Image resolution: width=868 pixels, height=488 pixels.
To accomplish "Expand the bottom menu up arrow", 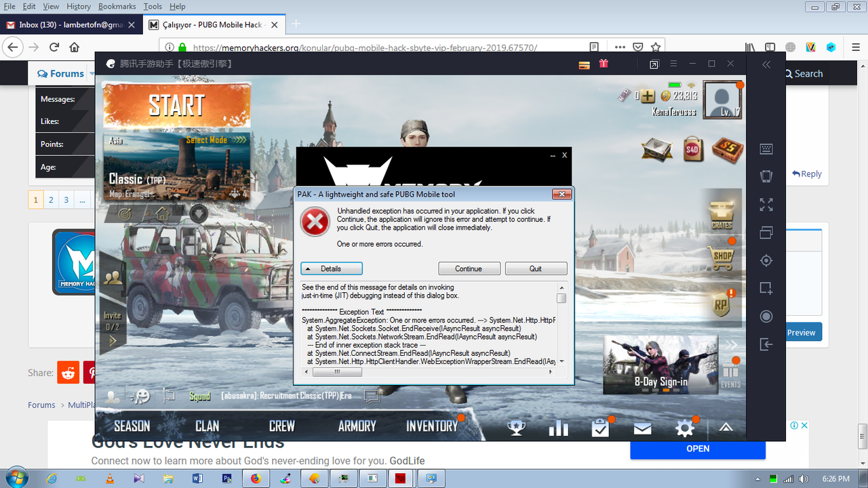I will point(726,427).
